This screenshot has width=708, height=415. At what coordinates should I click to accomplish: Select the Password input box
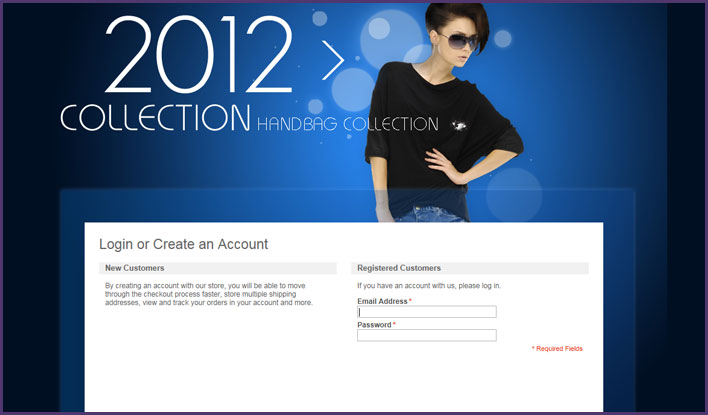coord(427,335)
